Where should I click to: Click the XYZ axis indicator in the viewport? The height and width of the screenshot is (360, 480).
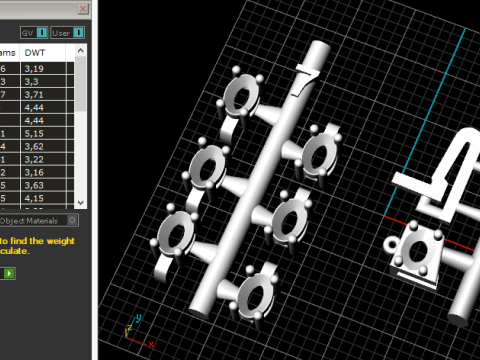pyautogui.click(x=139, y=331)
